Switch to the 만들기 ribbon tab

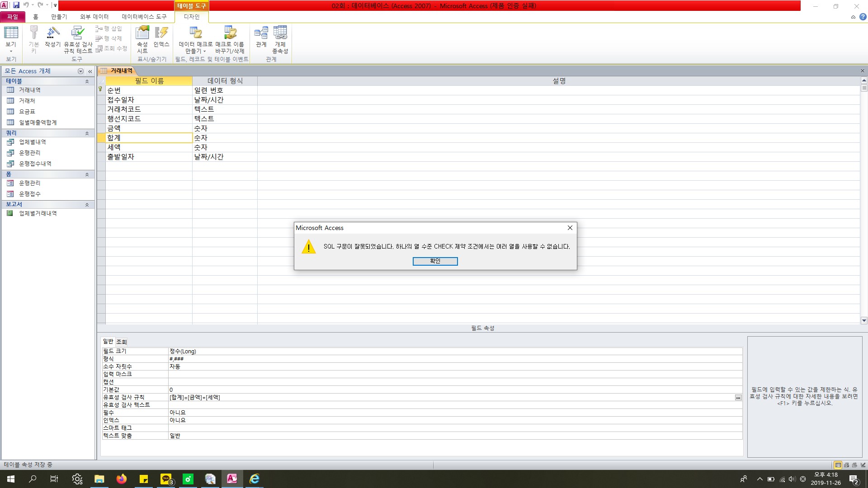click(x=59, y=17)
